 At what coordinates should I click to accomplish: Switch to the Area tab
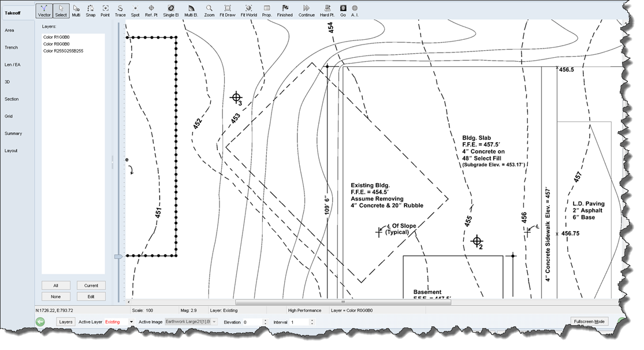click(9, 31)
